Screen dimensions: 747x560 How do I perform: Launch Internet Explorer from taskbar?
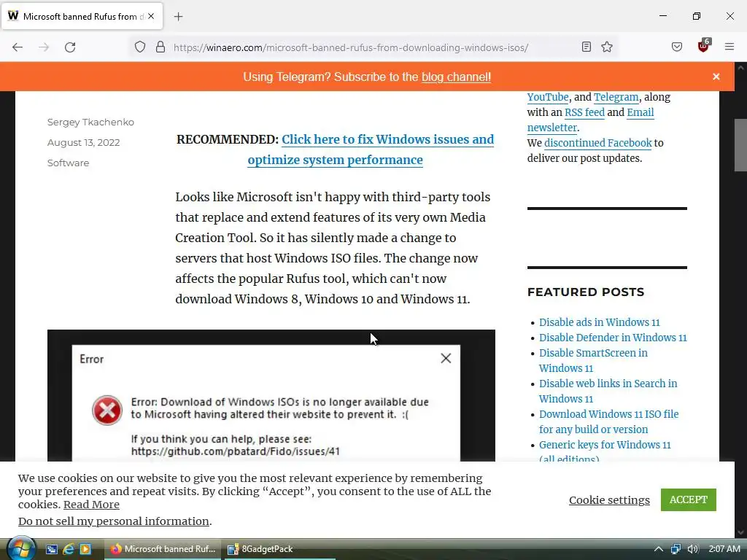pos(69,549)
